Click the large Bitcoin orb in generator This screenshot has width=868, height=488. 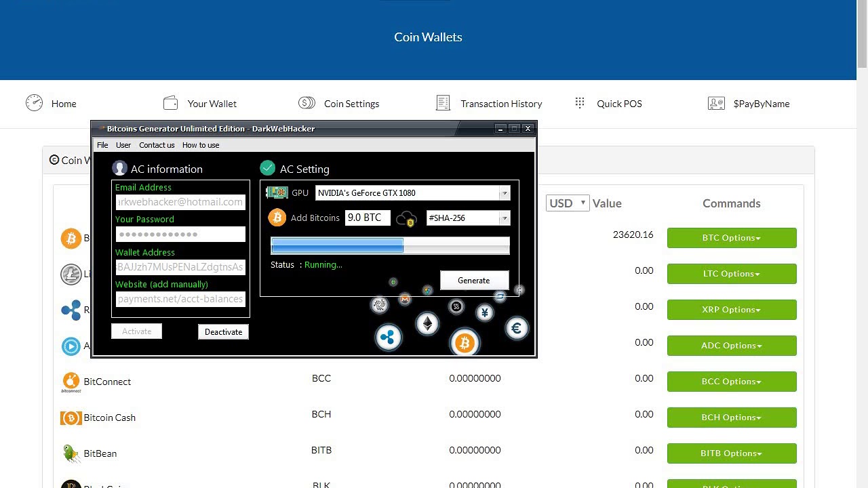[465, 343]
